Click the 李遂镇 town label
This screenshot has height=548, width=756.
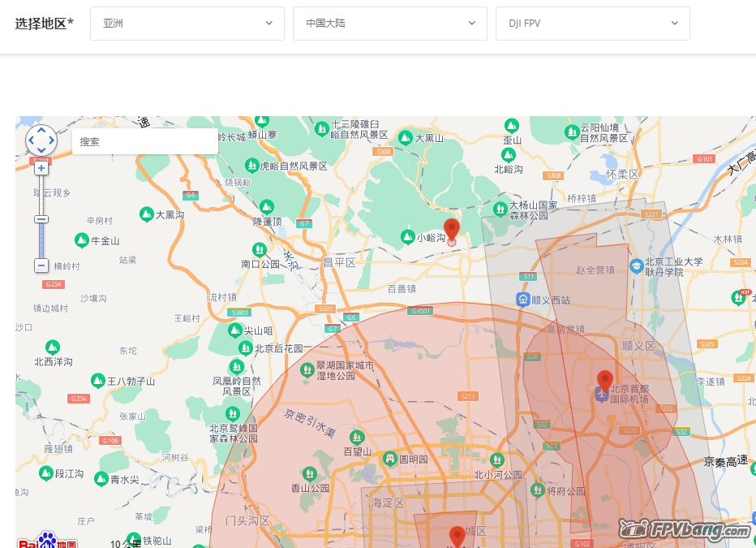[x=711, y=382]
